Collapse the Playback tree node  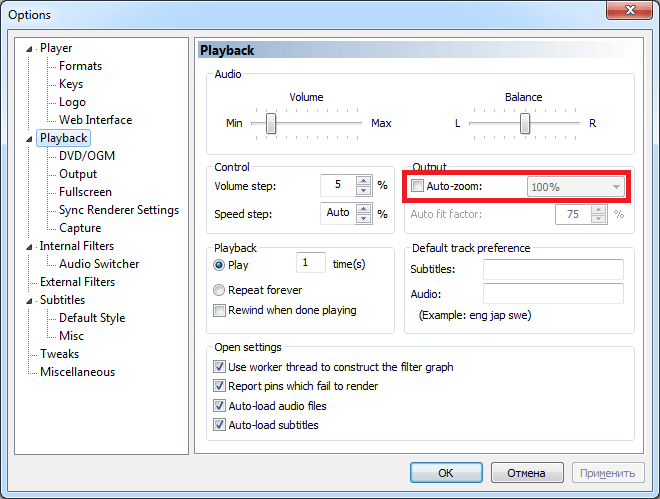(30, 138)
